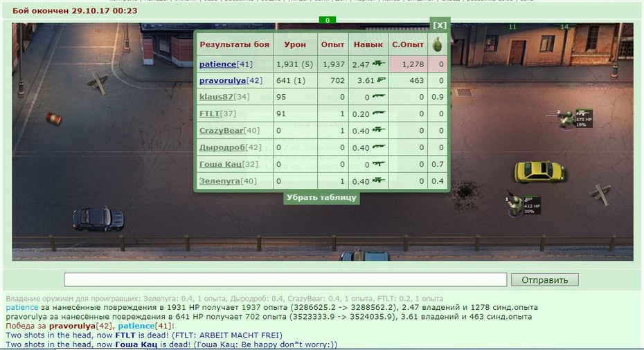Click the 702 experience cell
644x350 pixels.
click(x=332, y=80)
